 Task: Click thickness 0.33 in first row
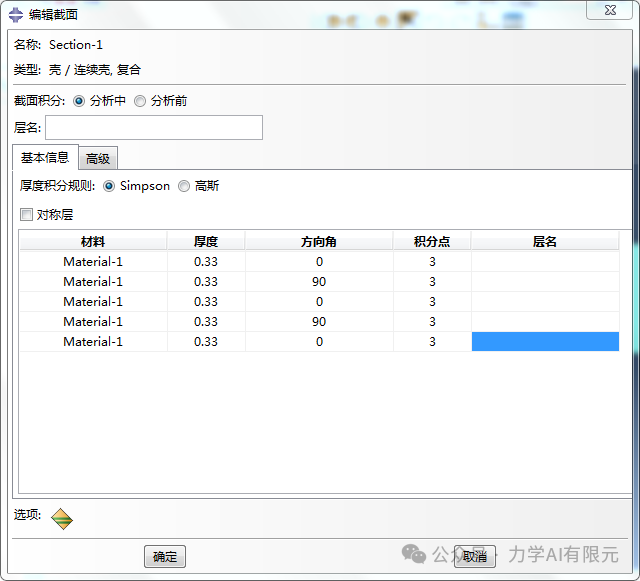(206, 262)
